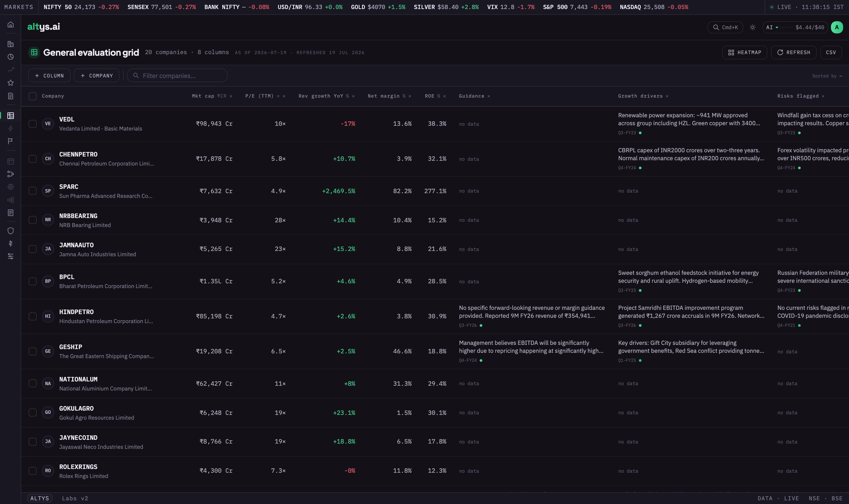Click the altys.ai logo
The height and width of the screenshot is (504, 849).
coord(44,27)
